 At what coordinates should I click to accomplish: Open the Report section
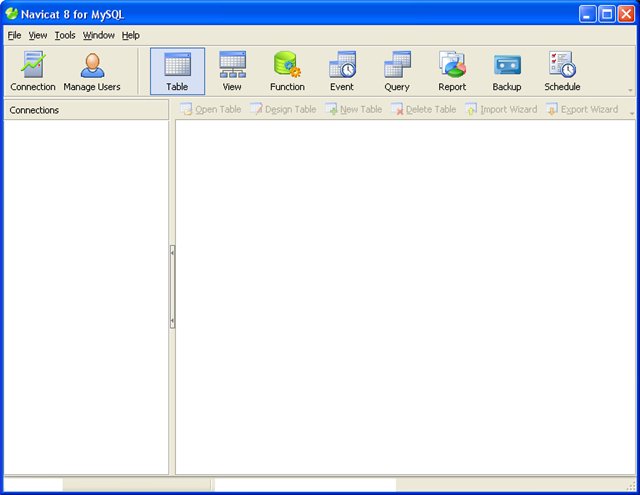click(x=452, y=71)
